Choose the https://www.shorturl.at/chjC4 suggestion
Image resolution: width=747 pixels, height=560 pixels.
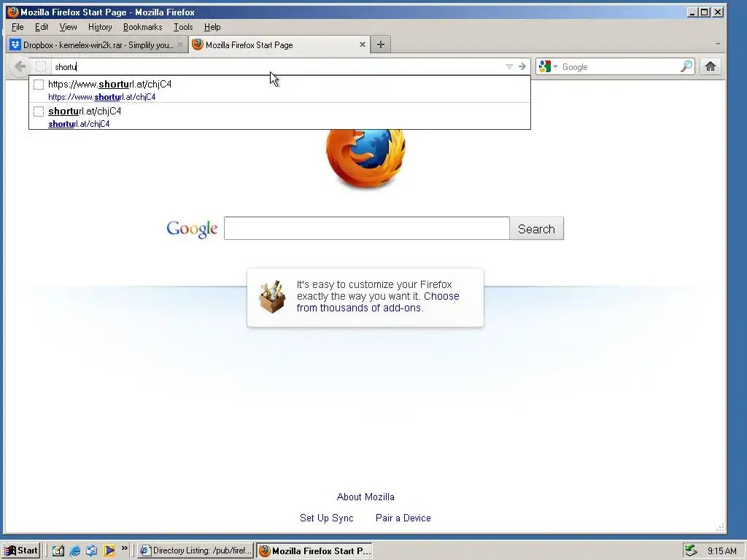tap(279, 90)
